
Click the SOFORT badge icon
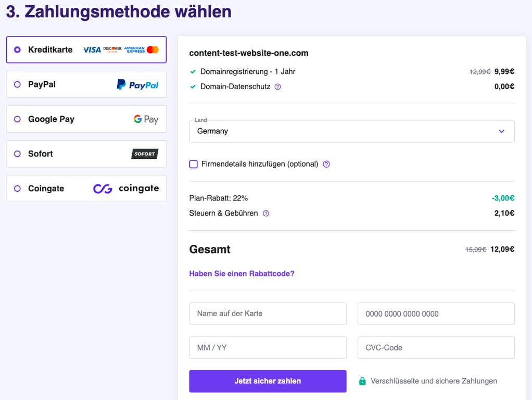click(x=144, y=154)
